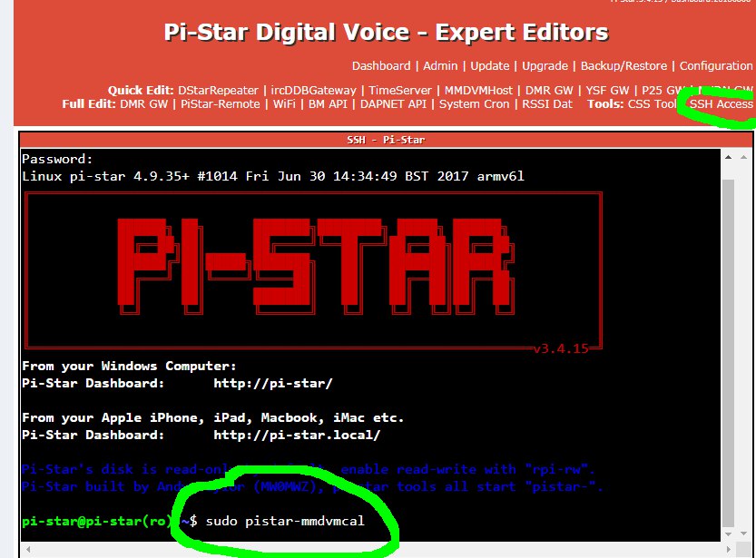Open the DAPNET API editor

[393, 104]
